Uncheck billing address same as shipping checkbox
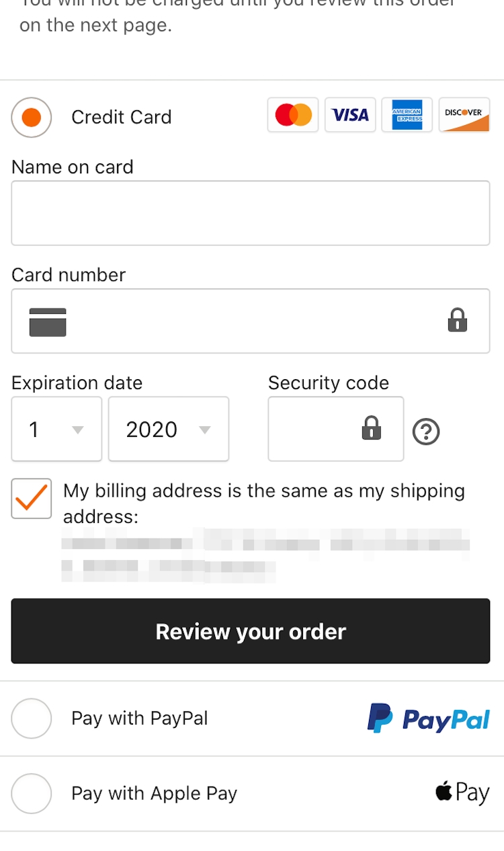 pos(32,499)
